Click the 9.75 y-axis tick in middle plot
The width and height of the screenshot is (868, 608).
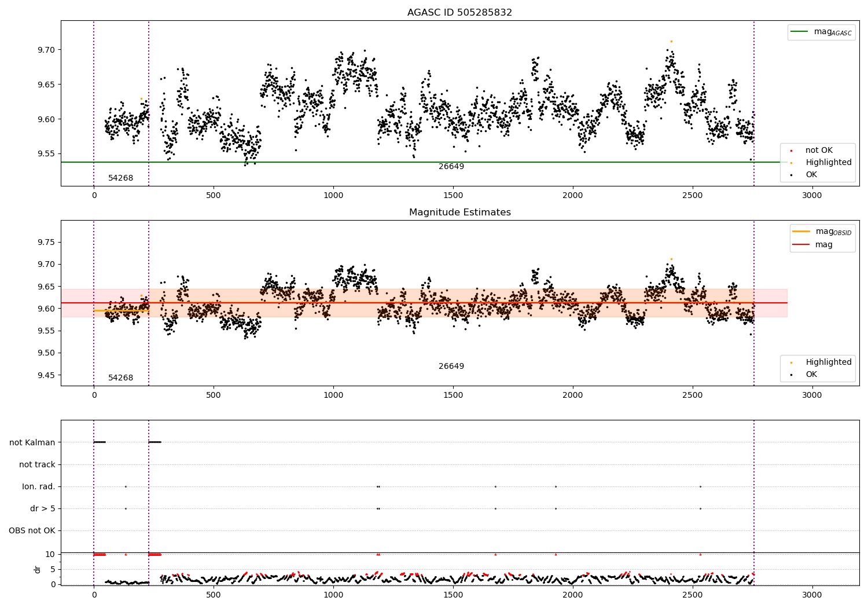click(46, 243)
